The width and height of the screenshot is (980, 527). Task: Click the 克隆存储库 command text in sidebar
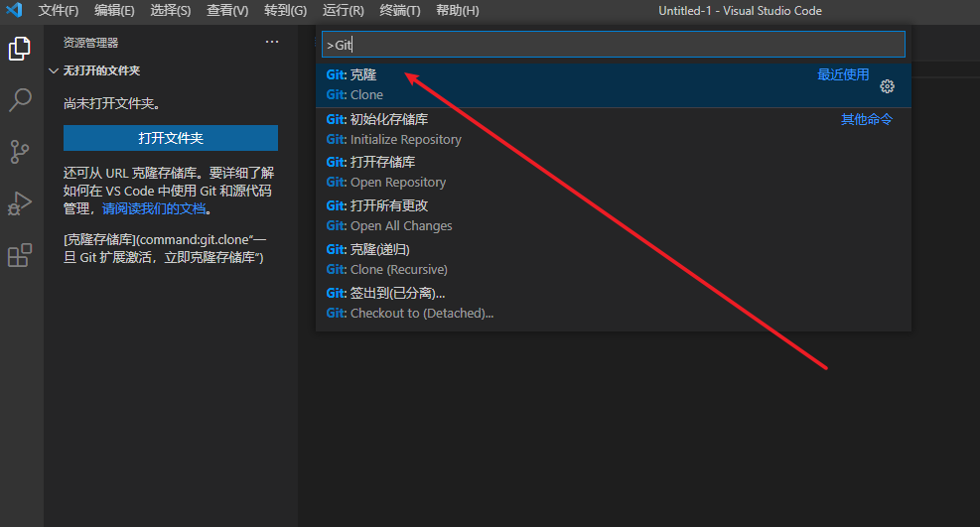[165, 248]
